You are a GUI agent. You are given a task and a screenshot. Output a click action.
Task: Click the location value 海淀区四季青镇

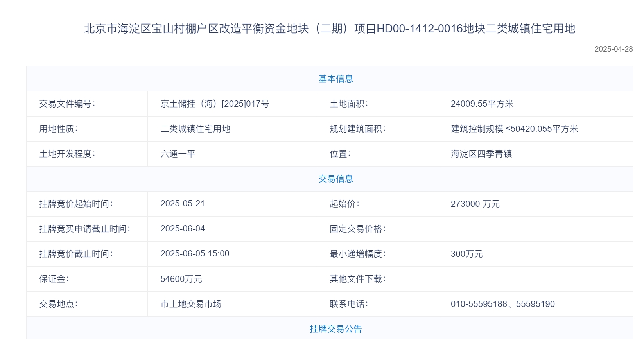pyautogui.click(x=481, y=154)
